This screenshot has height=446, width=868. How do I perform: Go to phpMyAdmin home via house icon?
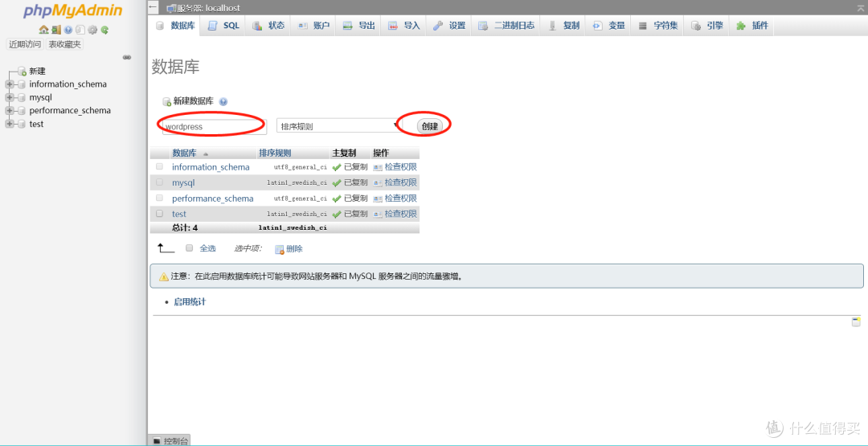click(43, 30)
